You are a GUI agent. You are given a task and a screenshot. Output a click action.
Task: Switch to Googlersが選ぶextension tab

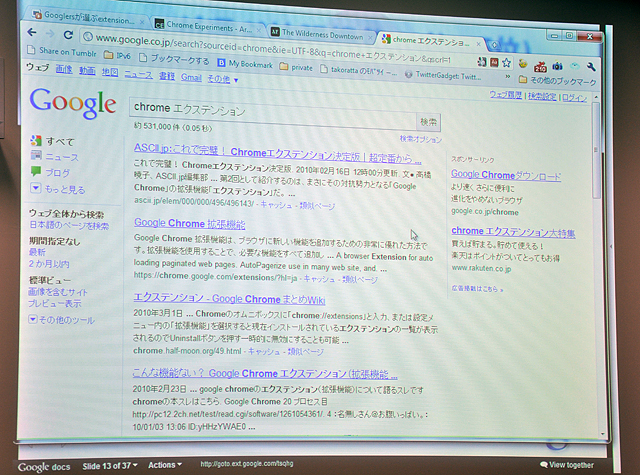coord(88,18)
